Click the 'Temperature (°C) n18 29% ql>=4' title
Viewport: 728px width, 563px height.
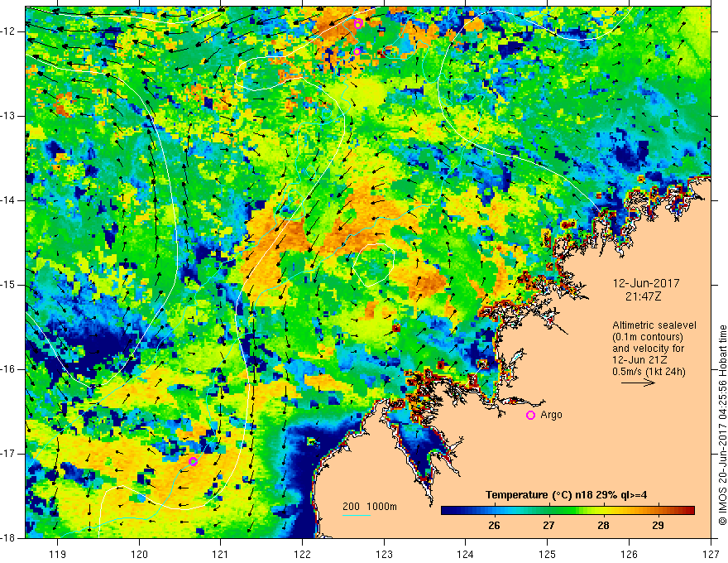566,495
